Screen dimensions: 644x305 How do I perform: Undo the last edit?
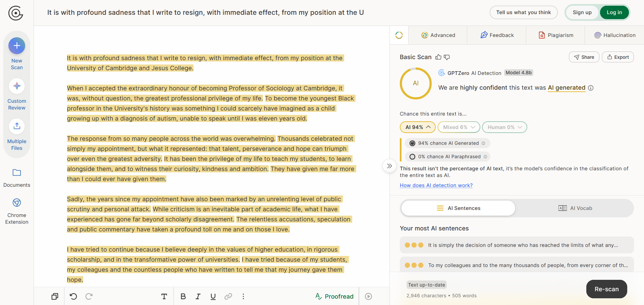coord(73,296)
